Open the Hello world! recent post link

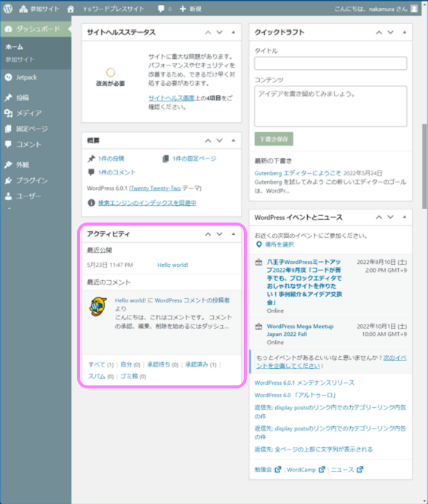173,265
